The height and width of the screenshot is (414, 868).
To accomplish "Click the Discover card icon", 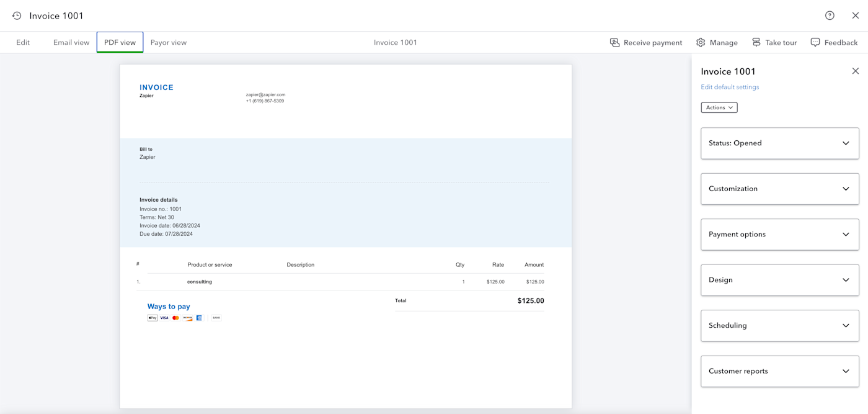I will click(187, 318).
